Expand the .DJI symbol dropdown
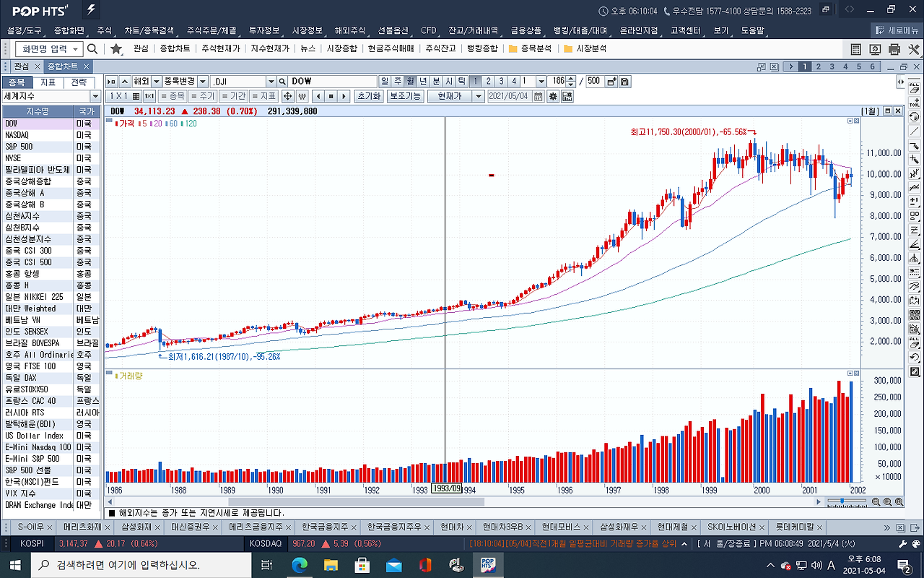Screen dimensions: 924x578 pyautogui.click(x=271, y=82)
